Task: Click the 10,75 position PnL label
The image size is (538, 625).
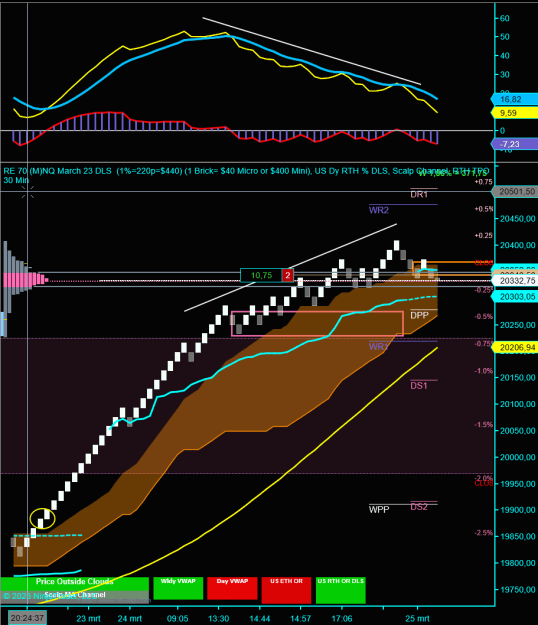Action: click(x=261, y=275)
